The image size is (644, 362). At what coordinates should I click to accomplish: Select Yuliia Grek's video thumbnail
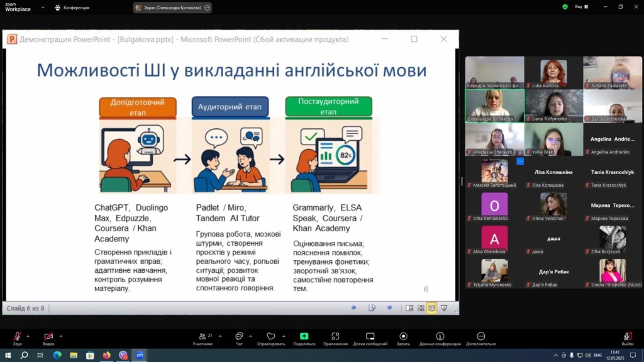pos(553,139)
